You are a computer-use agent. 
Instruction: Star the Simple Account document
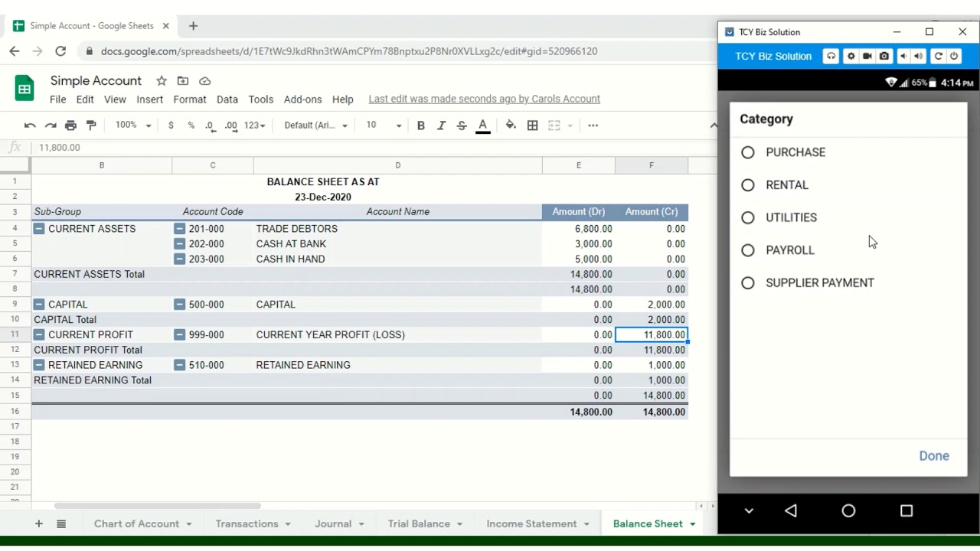[x=162, y=81]
